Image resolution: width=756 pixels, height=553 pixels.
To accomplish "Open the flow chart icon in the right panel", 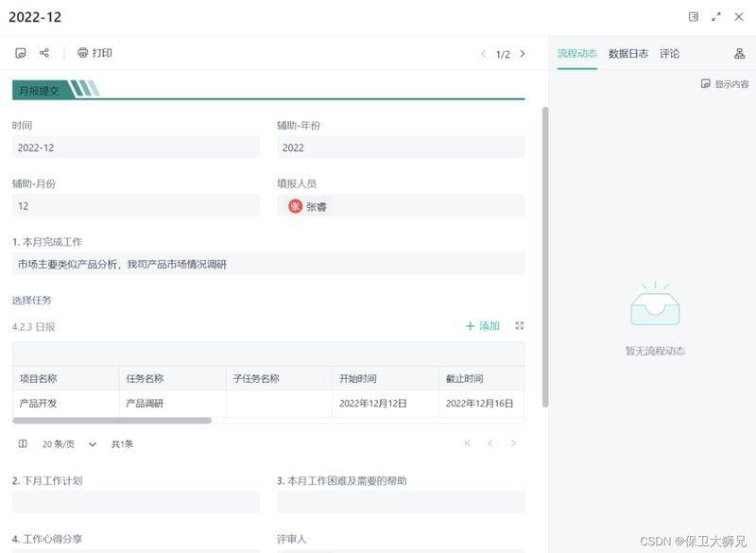I will (x=739, y=54).
